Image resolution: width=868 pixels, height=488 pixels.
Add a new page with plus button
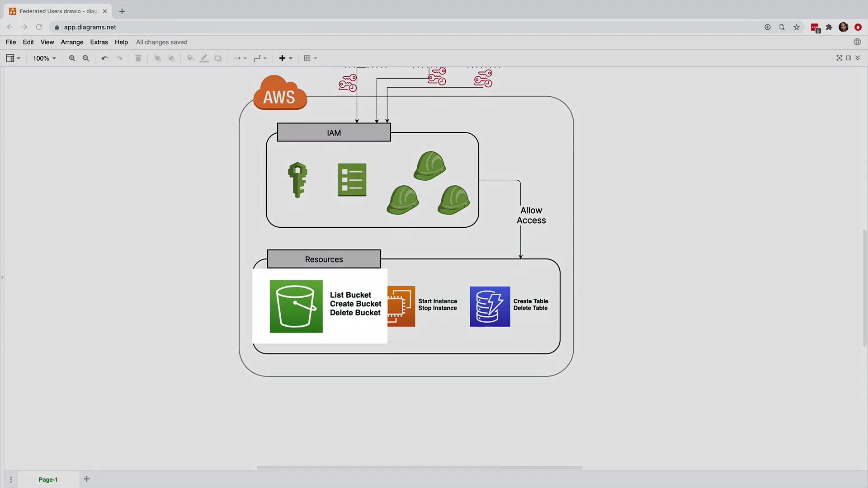[x=86, y=479]
